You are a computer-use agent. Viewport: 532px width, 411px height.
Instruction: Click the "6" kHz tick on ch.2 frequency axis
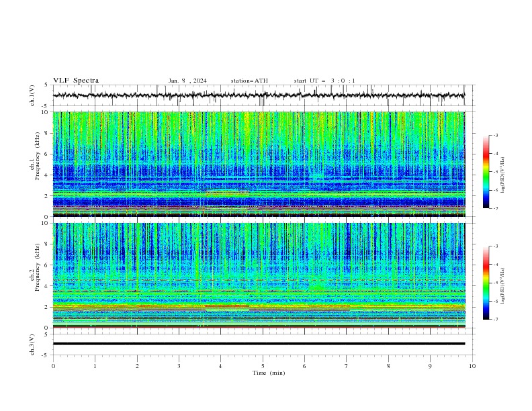[47, 265]
